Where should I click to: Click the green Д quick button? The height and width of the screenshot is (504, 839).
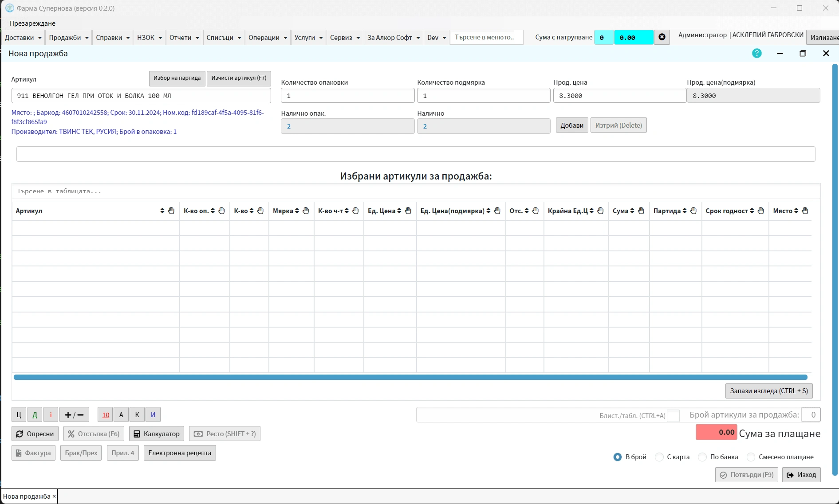(x=35, y=415)
